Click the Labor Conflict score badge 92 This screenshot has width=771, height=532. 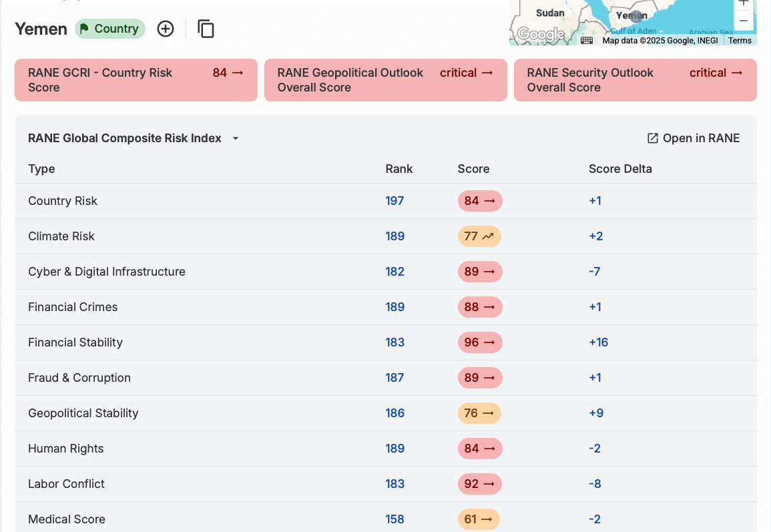click(x=480, y=484)
